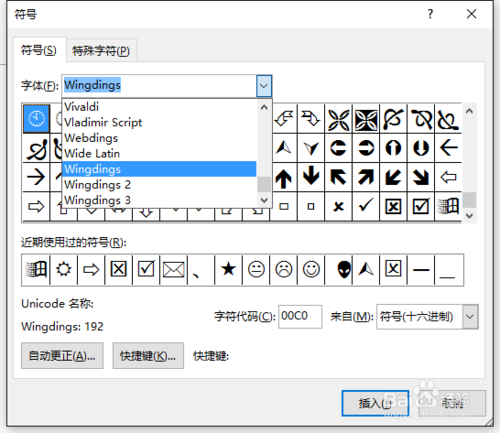The width and height of the screenshot is (500, 433).
Task: Switch to the 符号(S) tab
Action: (x=39, y=50)
